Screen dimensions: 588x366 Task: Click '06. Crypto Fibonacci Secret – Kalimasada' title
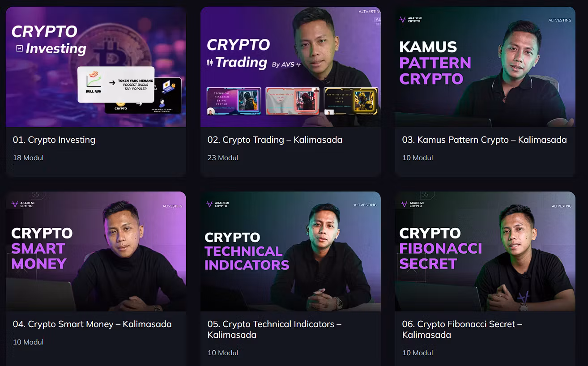462,329
